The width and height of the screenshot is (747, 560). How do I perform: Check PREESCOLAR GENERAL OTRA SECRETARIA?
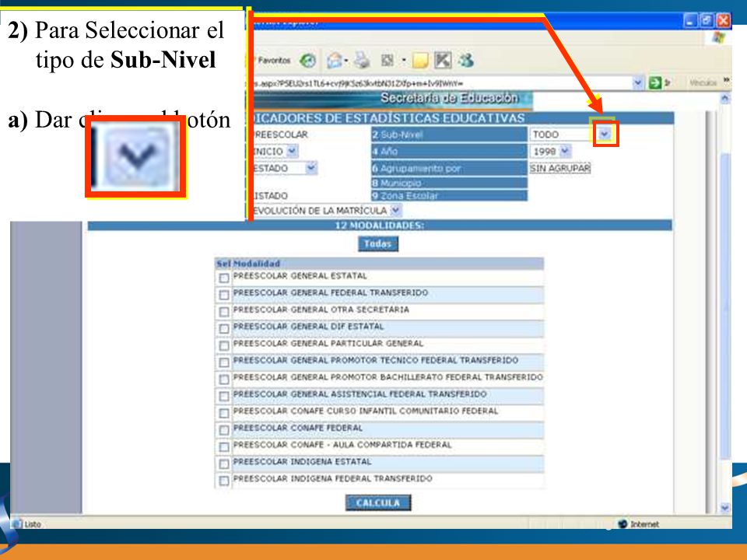click(224, 312)
